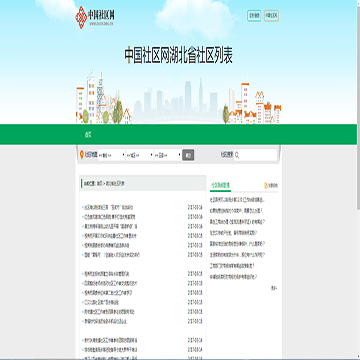Viewport: 360px width, 360px height.
Task: Click the magnifier icon in the search box
Action: (237, 155)
